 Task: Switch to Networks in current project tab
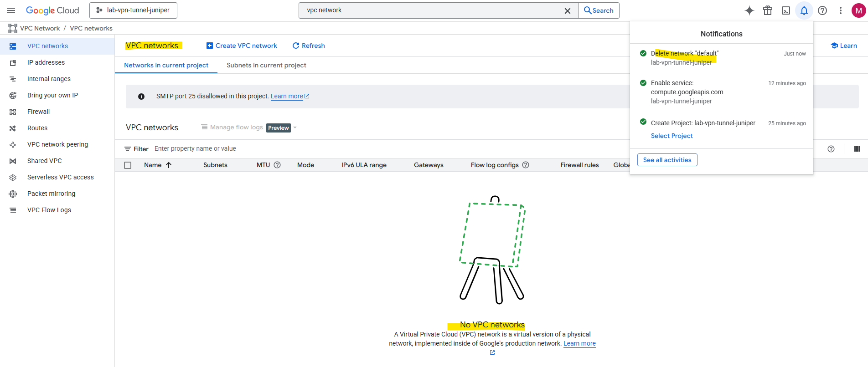pos(166,65)
